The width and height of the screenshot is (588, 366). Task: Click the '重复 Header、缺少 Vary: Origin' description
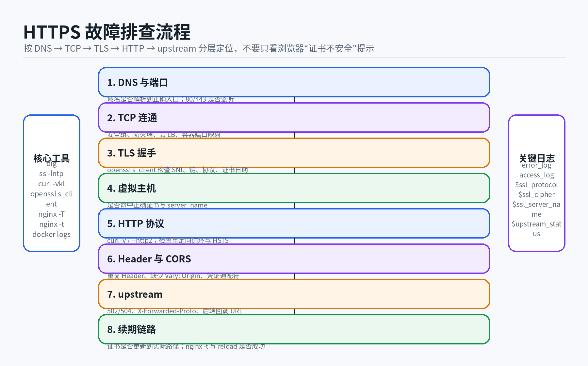173,276
